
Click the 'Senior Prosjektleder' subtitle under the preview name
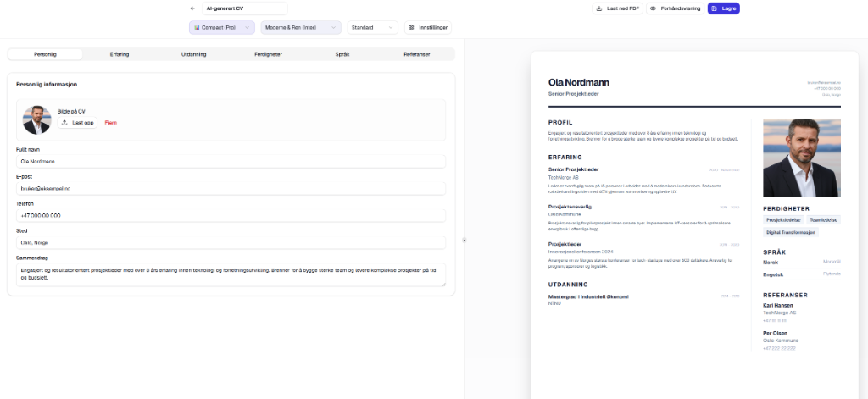574,94
